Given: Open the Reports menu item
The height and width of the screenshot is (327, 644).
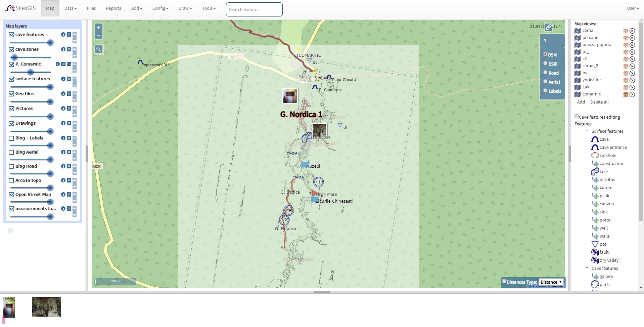Looking at the screenshot, I should tap(113, 8).
